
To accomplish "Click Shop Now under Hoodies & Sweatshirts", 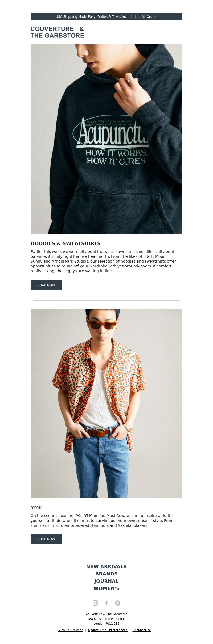I will click(x=46, y=285).
